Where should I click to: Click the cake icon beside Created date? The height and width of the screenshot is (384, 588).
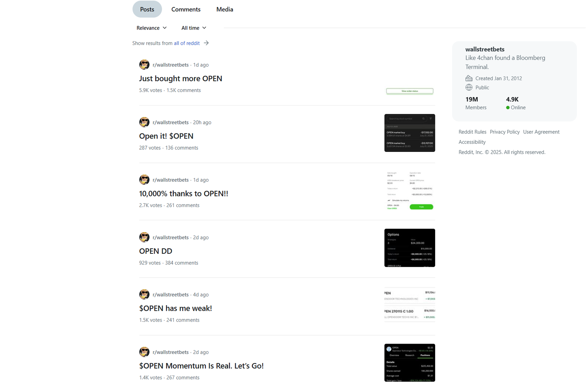tap(469, 78)
